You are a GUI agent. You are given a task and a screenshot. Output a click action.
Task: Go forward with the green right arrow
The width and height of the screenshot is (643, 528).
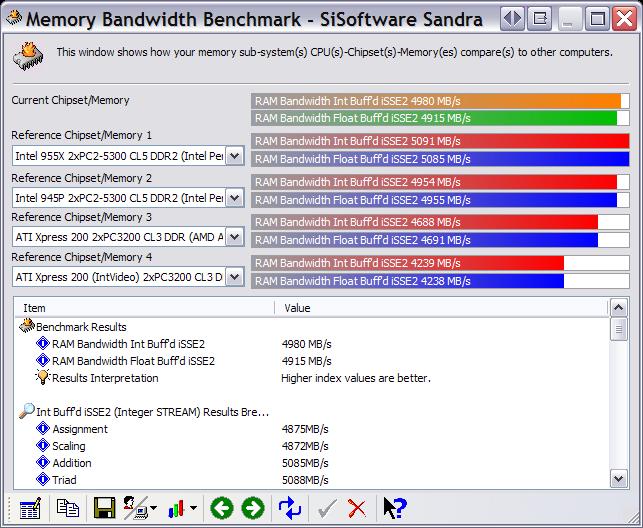pos(253,508)
